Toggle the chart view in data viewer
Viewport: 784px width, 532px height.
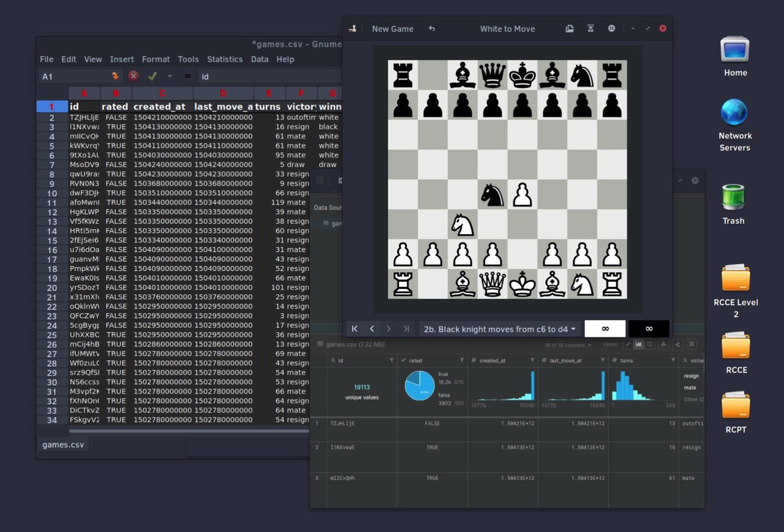pyautogui.click(x=638, y=344)
